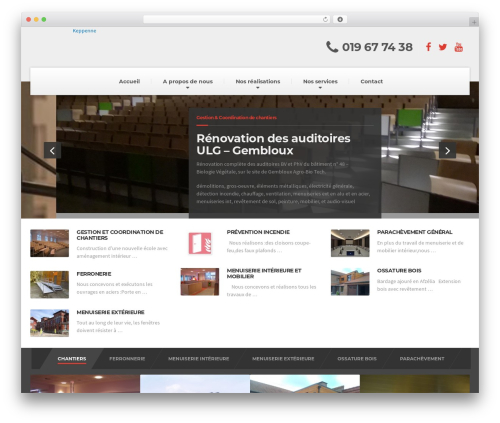Click the phone handset icon
Image resolution: width=500 pixels, height=423 pixels.
tap(332, 47)
